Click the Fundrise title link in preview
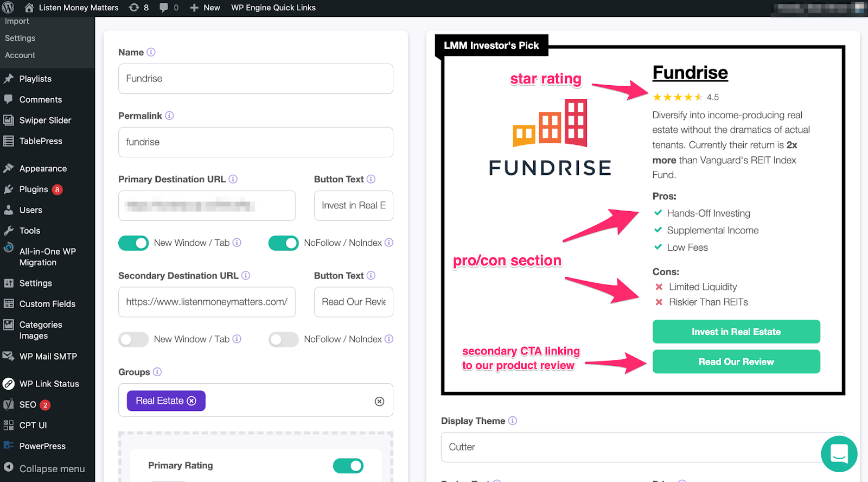 (x=690, y=73)
